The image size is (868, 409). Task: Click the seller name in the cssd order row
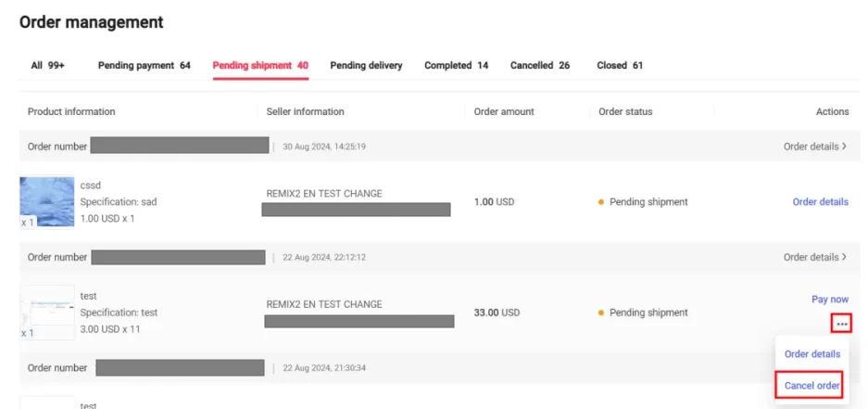pyautogui.click(x=323, y=194)
